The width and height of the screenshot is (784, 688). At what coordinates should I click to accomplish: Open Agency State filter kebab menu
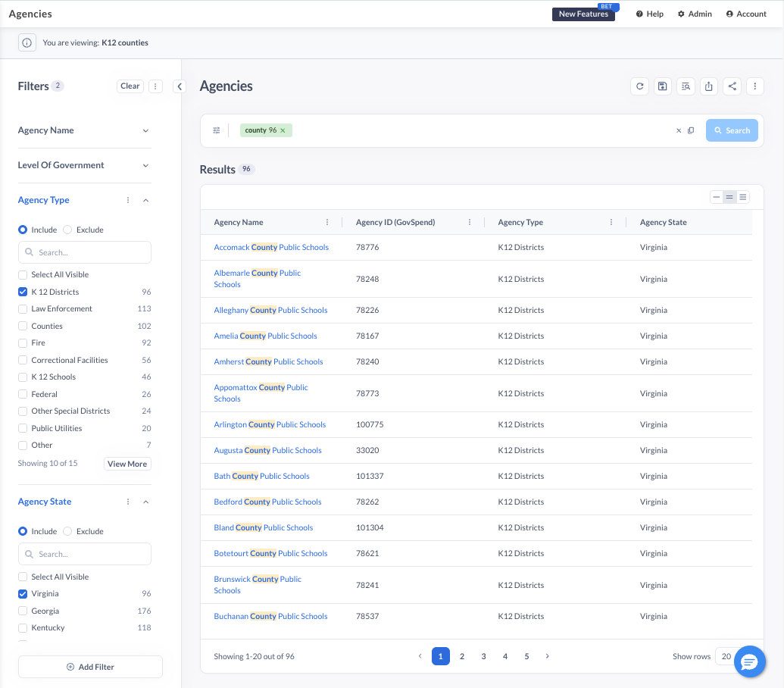pos(128,502)
